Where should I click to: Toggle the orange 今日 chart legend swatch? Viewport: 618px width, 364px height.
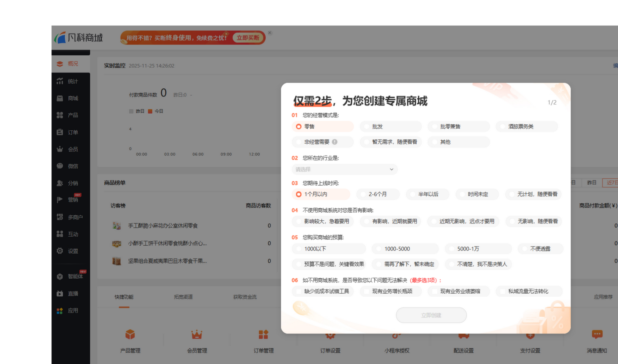150,111
